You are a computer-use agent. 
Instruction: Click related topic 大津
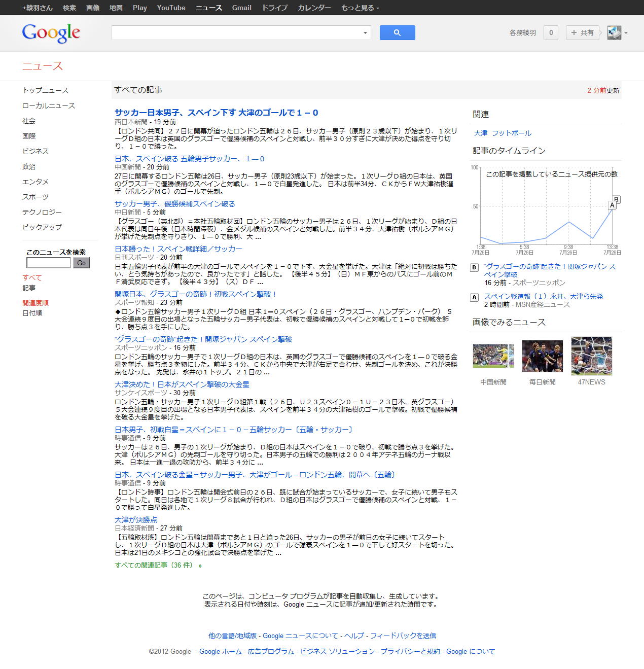tap(481, 133)
